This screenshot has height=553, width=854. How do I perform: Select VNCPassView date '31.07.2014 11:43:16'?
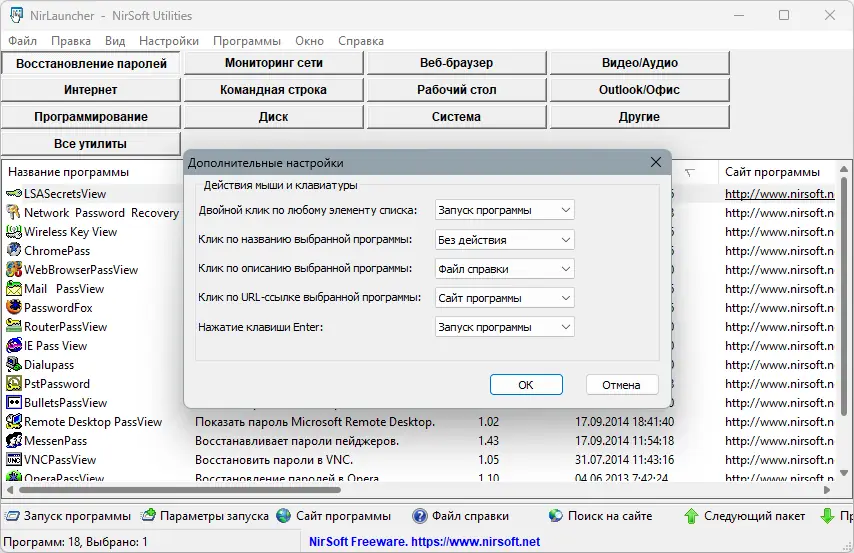coord(624,460)
